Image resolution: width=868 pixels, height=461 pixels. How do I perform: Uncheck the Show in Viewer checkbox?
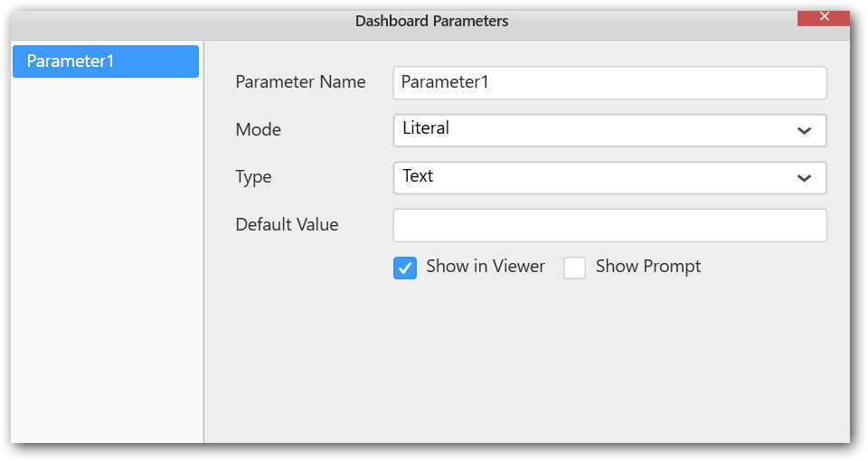pos(405,268)
